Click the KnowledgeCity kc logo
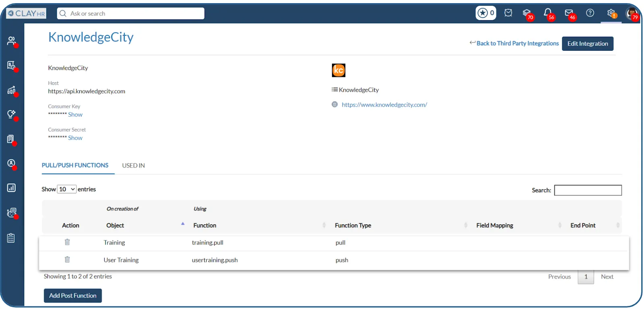644x309 pixels. (x=339, y=70)
